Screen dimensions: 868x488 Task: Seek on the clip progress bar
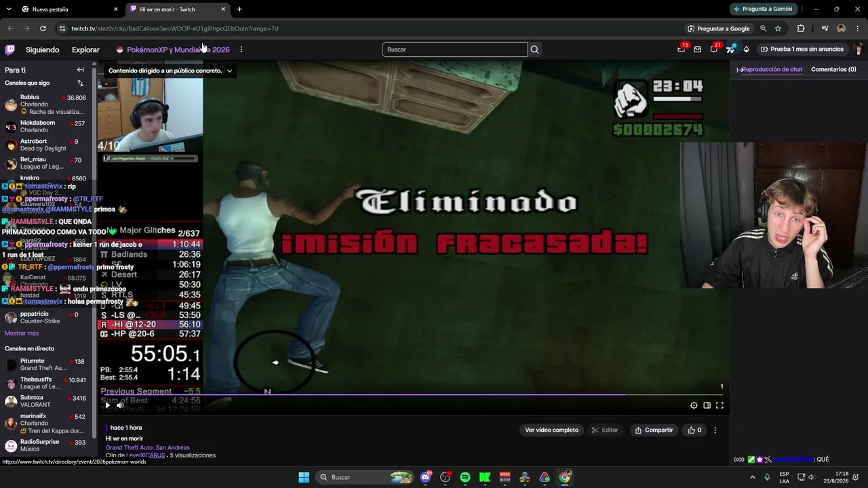click(413, 394)
